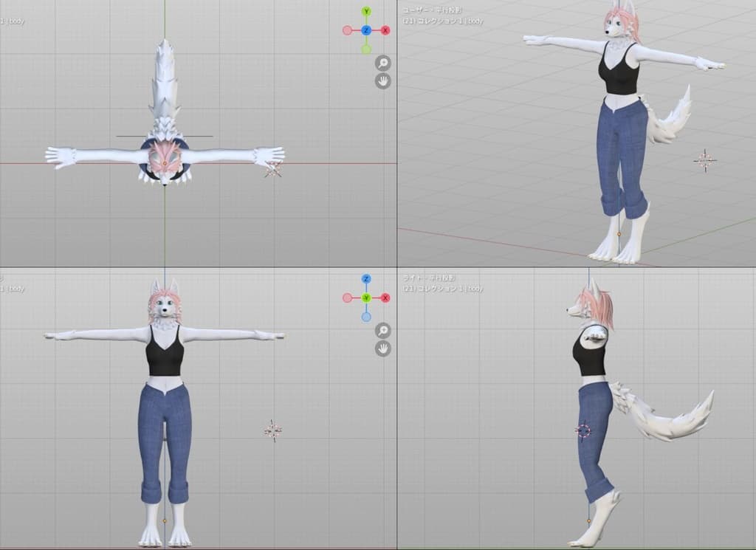Click 'ユーザー・平行投影' label in perspective viewport

[433, 10]
